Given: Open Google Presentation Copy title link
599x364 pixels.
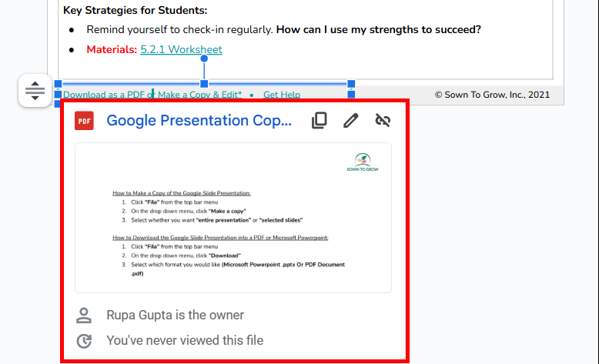Looking at the screenshot, I should pyautogui.click(x=199, y=121).
